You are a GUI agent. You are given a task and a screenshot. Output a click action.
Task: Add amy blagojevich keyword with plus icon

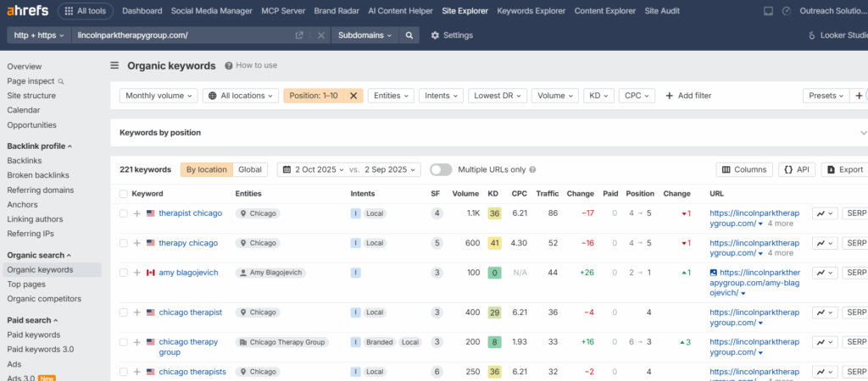coord(136,273)
